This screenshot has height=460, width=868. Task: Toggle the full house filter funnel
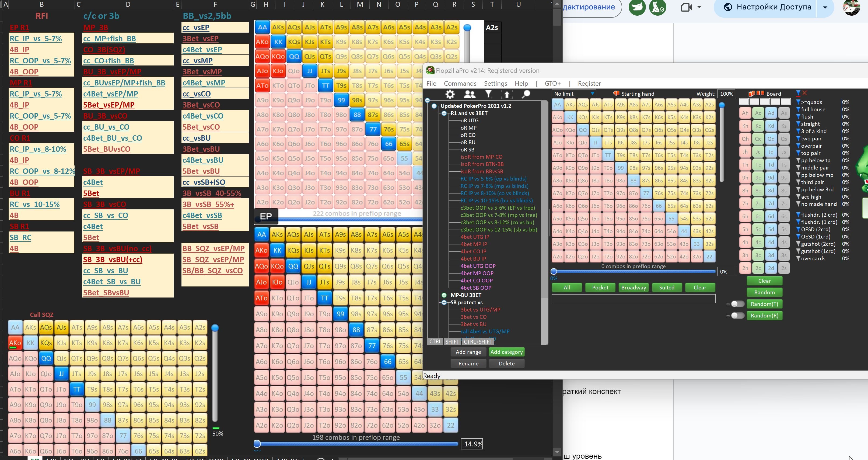point(798,109)
